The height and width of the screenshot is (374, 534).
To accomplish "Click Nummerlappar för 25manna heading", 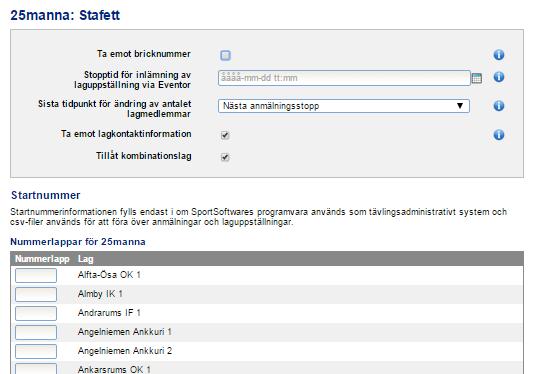I will [78, 242].
